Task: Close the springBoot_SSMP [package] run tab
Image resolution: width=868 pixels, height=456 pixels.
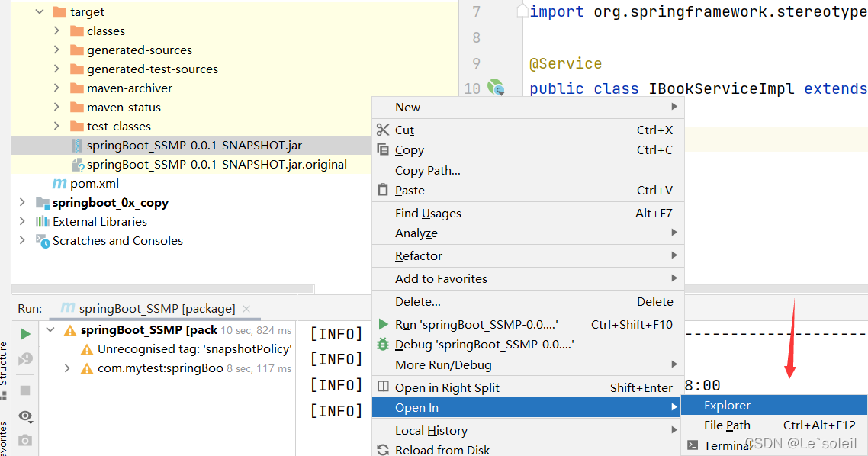Action: [246, 309]
